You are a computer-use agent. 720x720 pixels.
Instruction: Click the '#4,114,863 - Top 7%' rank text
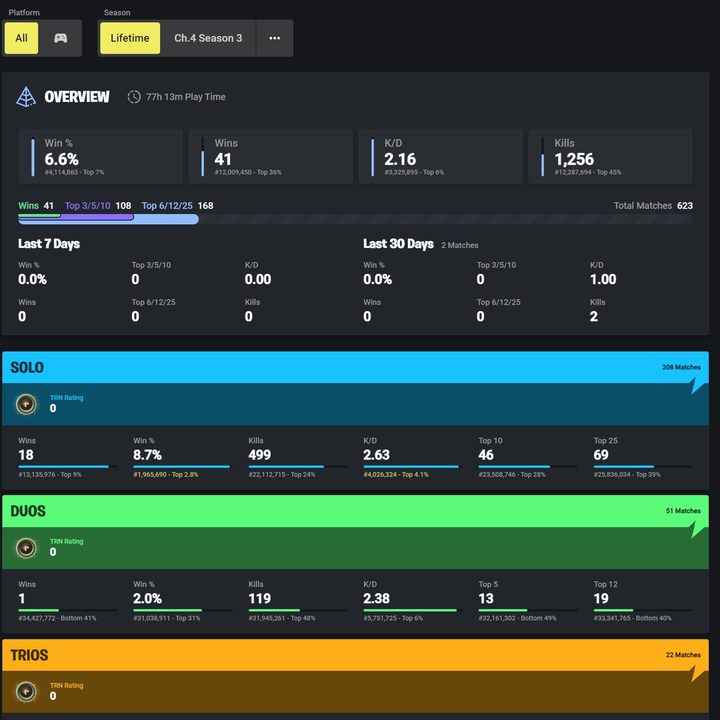click(x=74, y=172)
